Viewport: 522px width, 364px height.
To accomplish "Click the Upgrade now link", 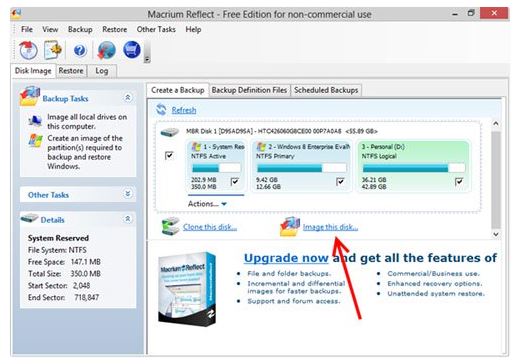I will (x=286, y=258).
